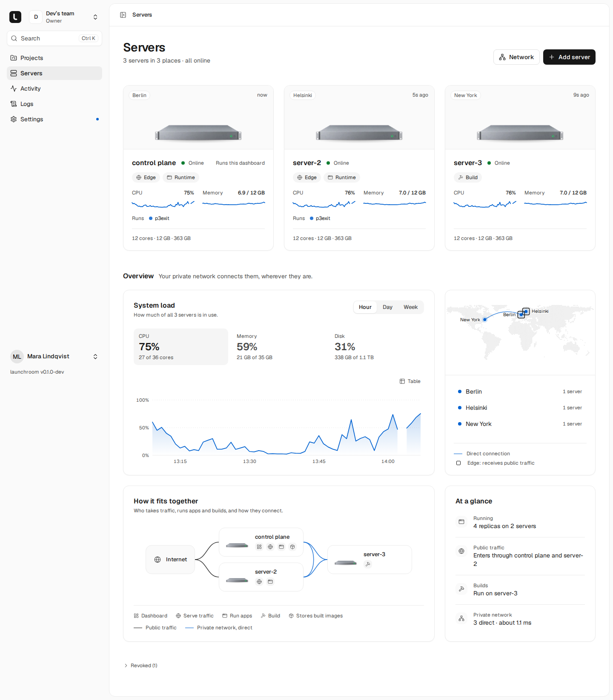The height and width of the screenshot is (700, 613).
Task: Click the Running replicas icon in At a glance
Action: [x=461, y=522]
